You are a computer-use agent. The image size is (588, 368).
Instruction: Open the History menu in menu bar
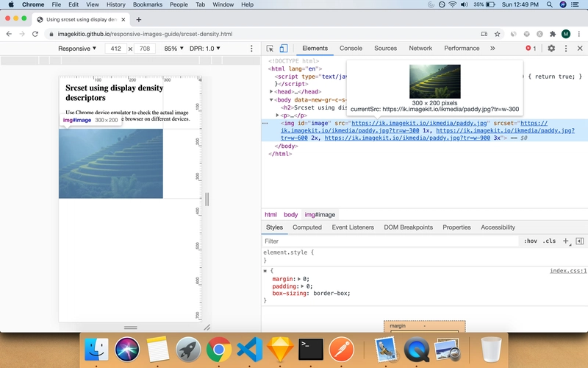click(115, 4)
